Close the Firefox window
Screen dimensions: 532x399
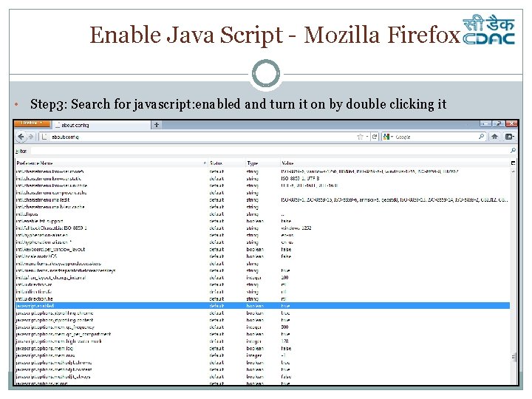511,123
